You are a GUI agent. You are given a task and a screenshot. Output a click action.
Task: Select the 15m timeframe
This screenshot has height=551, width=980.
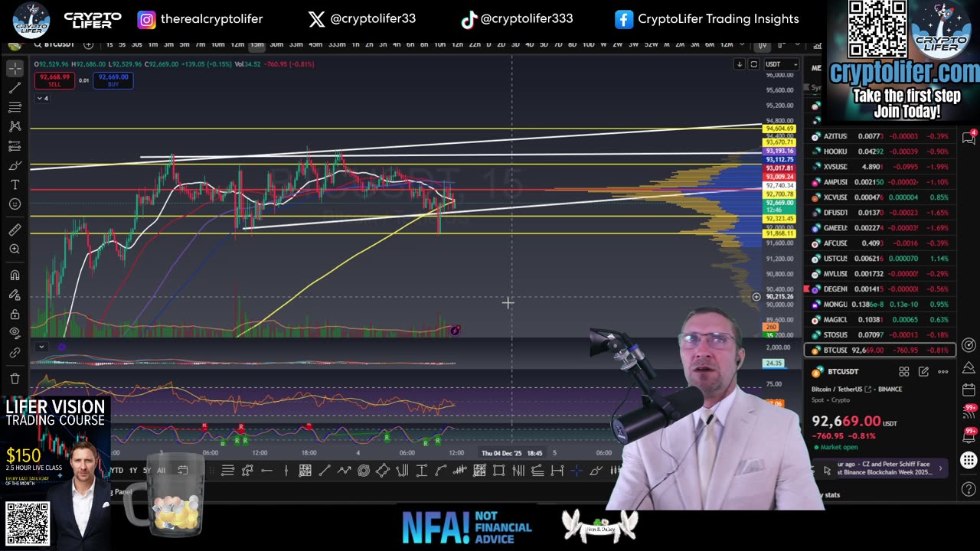click(x=256, y=44)
